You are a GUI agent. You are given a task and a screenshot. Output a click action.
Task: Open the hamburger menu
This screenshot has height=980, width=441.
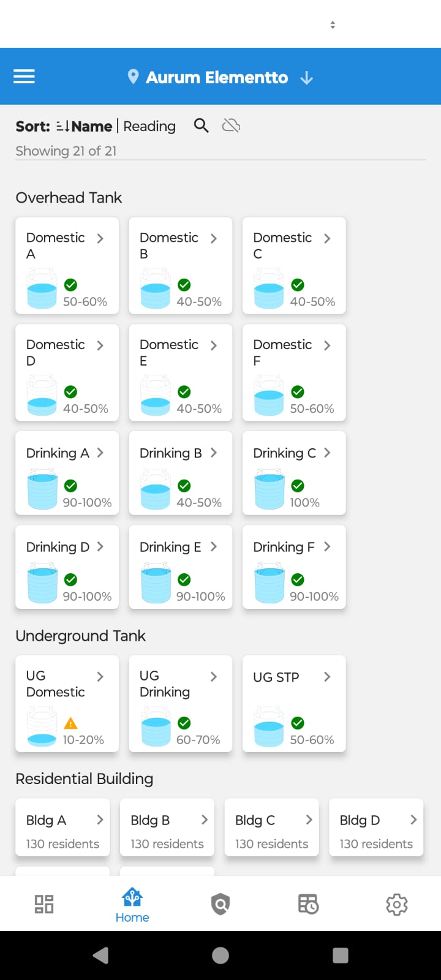(x=24, y=77)
